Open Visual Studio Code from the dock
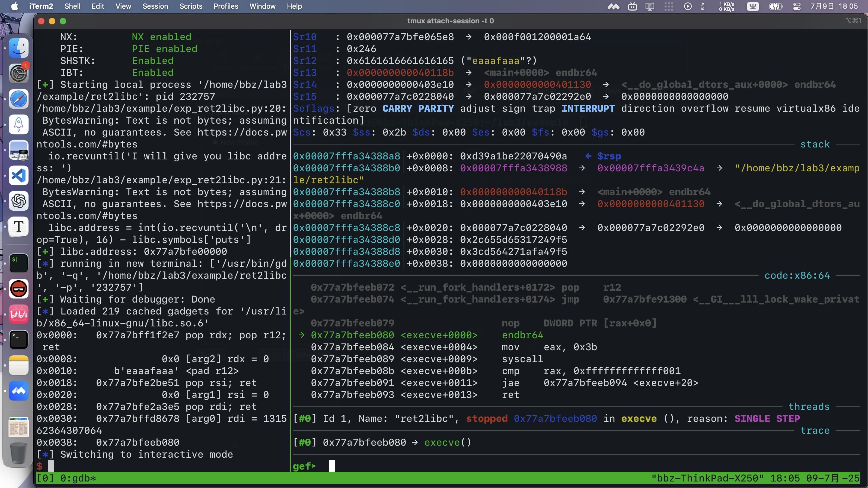This screenshot has width=868, height=488. tap(18, 175)
